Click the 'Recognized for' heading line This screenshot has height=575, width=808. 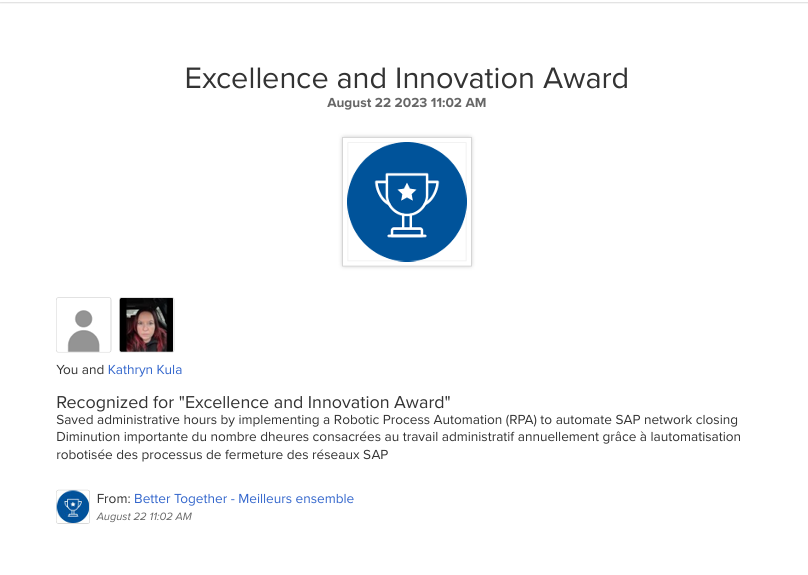click(x=254, y=402)
